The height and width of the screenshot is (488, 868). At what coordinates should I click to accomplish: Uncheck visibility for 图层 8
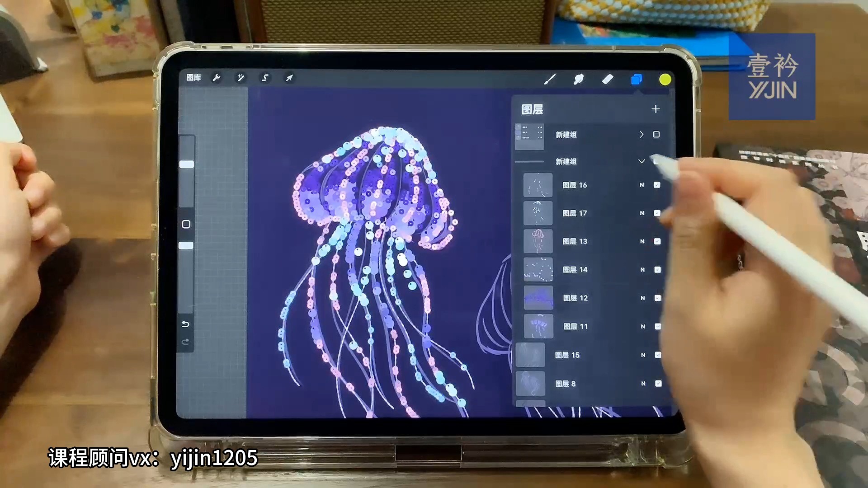tap(657, 383)
